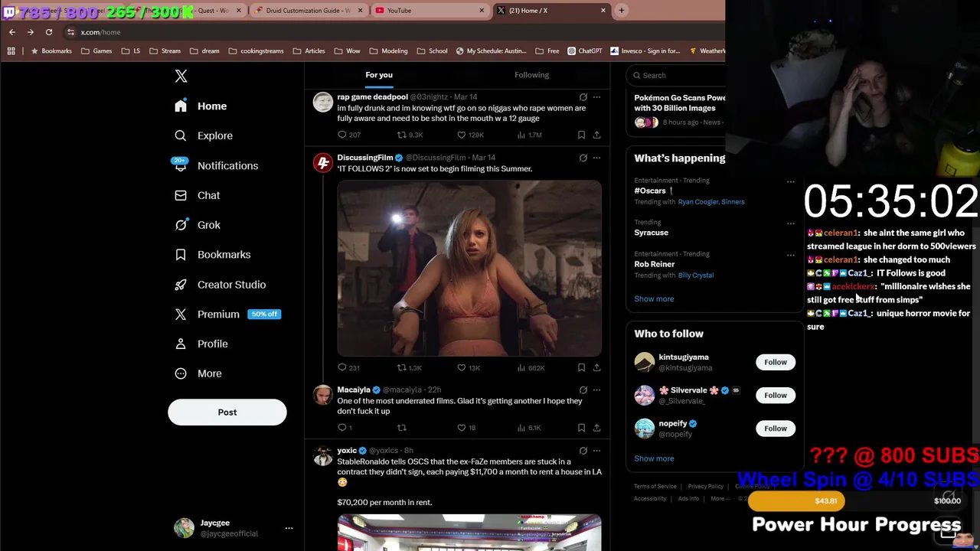This screenshot has height=551, width=980.
Task: Follow Silvervale
Action: (775, 395)
